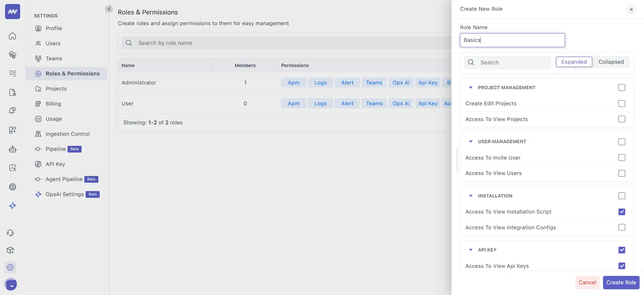Screen dimensions: 644x295
Task: Open the support headset icon
Action: (x=10, y=233)
